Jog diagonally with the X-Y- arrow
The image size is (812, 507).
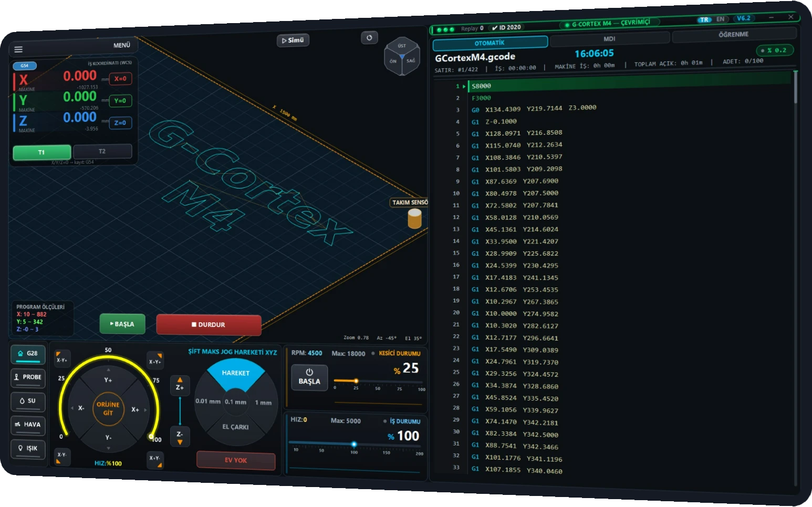point(62,457)
